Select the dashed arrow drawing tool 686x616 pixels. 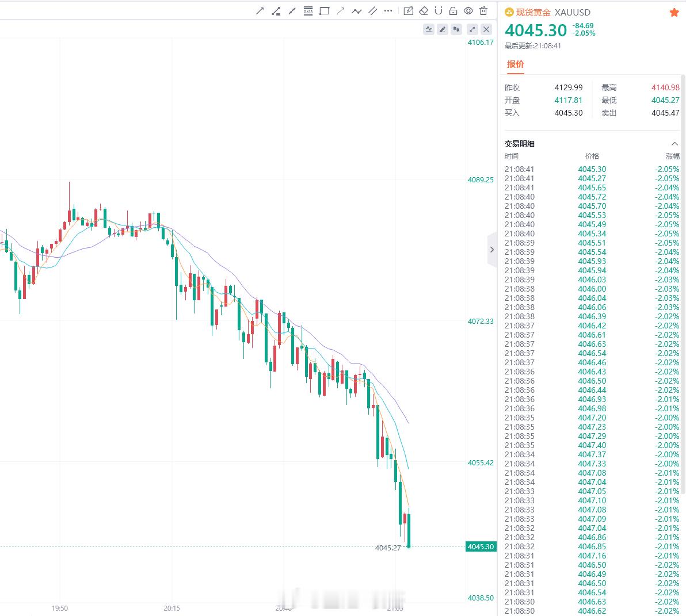point(340,11)
